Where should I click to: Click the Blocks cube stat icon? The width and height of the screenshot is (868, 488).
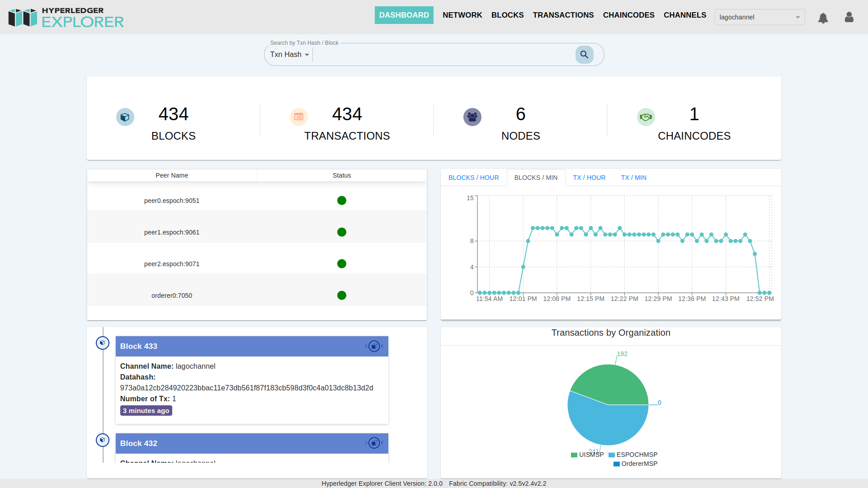125,117
